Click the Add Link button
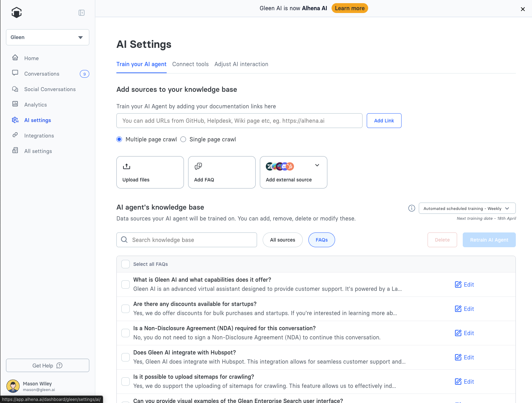The width and height of the screenshot is (532, 403). pyautogui.click(x=384, y=121)
